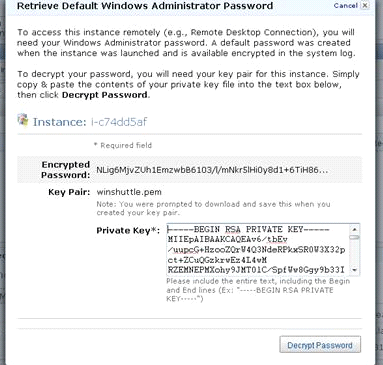The image size is (383, 365).
Task: Click the instance ID i-c74dd5af
Action: (x=119, y=122)
